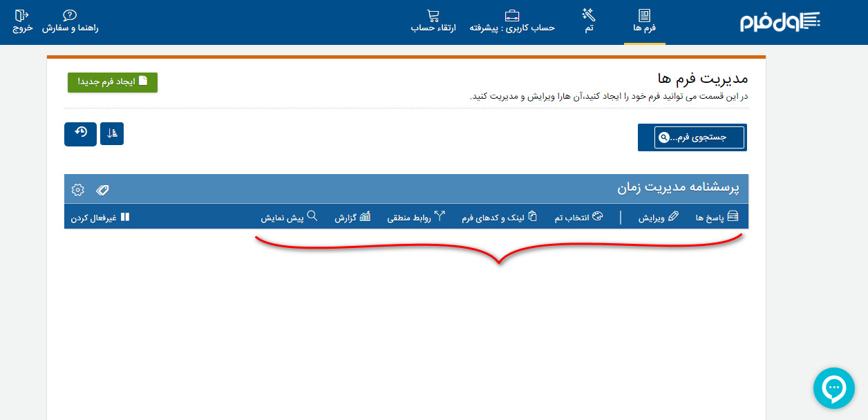Click the sort forms icon button
The width and height of the screenshot is (868, 420).
click(x=112, y=134)
